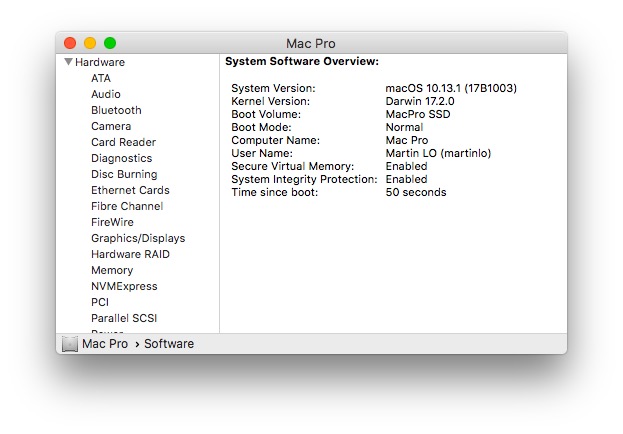Click Software in the path bar

[x=169, y=344]
